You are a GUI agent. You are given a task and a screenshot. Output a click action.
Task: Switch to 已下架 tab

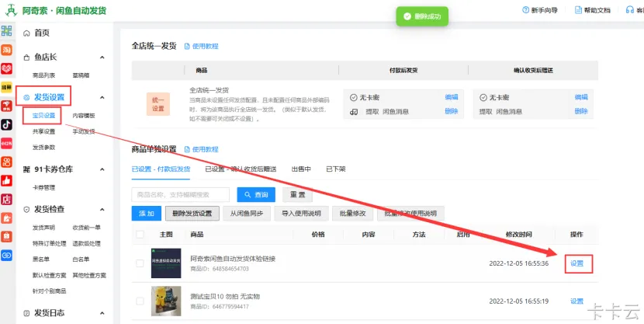pyautogui.click(x=335, y=169)
